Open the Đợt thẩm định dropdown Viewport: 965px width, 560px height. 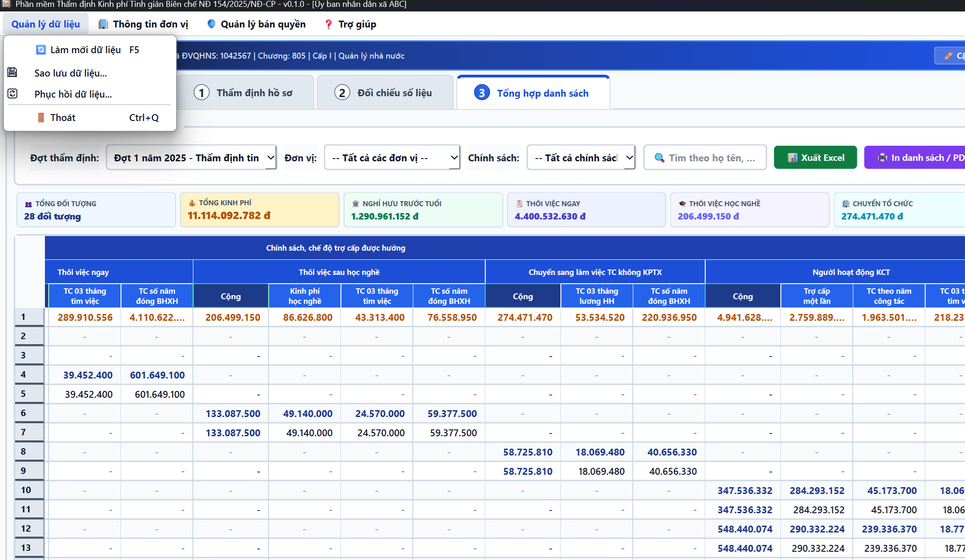pyautogui.click(x=191, y=158)
